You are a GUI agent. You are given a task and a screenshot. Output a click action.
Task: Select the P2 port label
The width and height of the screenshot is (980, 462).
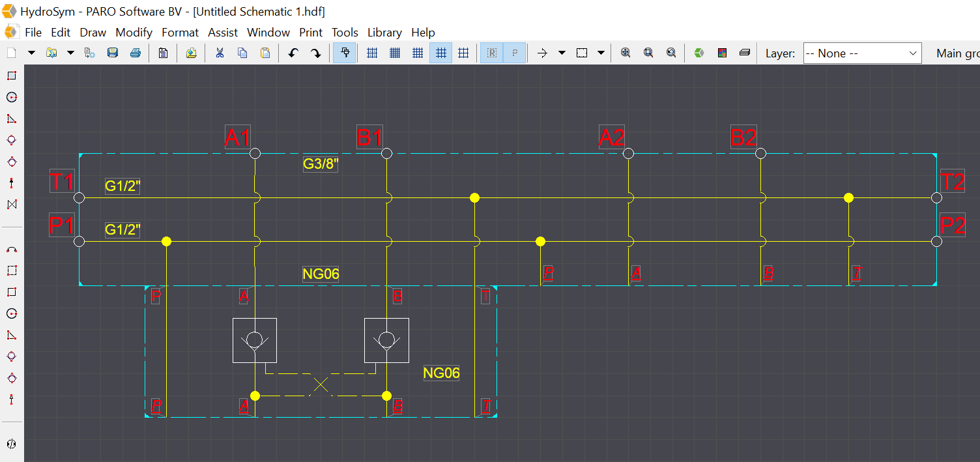tap(952, 225)
